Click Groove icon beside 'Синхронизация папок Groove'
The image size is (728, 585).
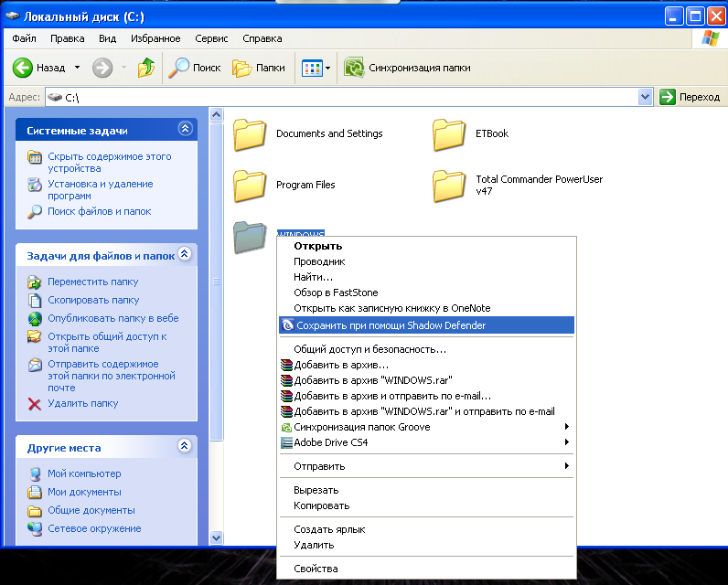point(286,427)
